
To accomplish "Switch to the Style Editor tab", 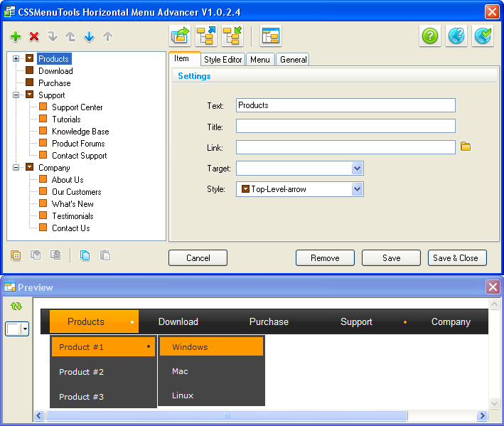I will click(x=223, y=60).
